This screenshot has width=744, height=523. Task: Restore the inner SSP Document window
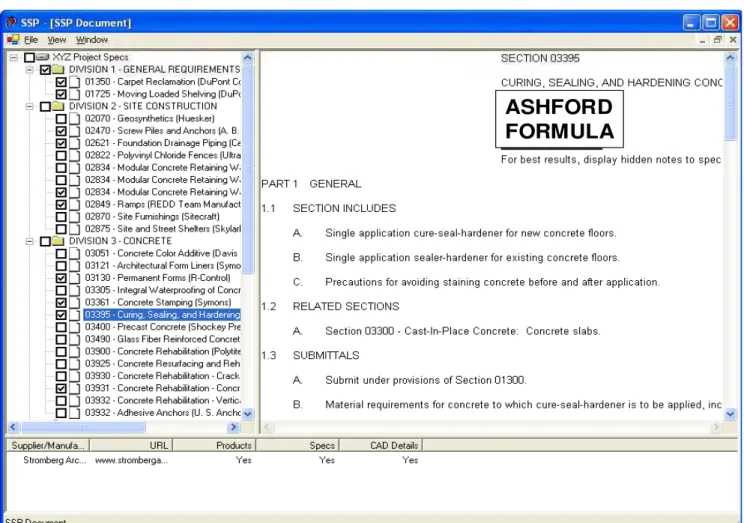click(717, 40)
